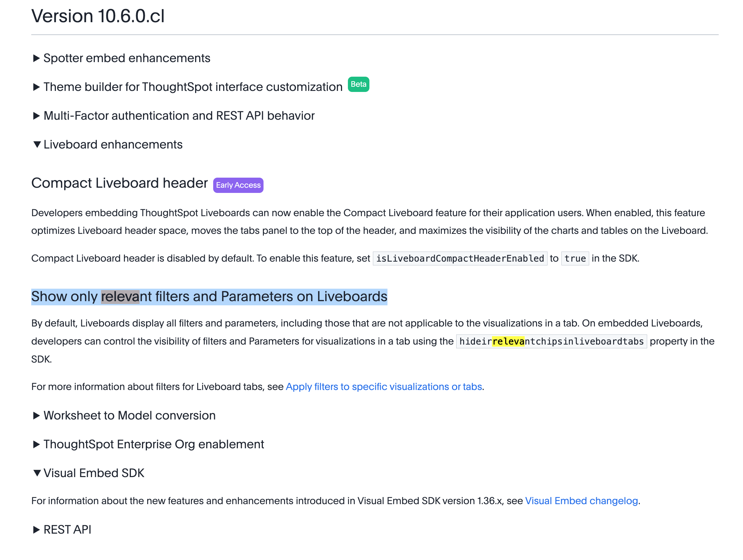Click the green Beta badge
Screen dimensions: 743x560
pyautogui.click(x=358, y=84)
